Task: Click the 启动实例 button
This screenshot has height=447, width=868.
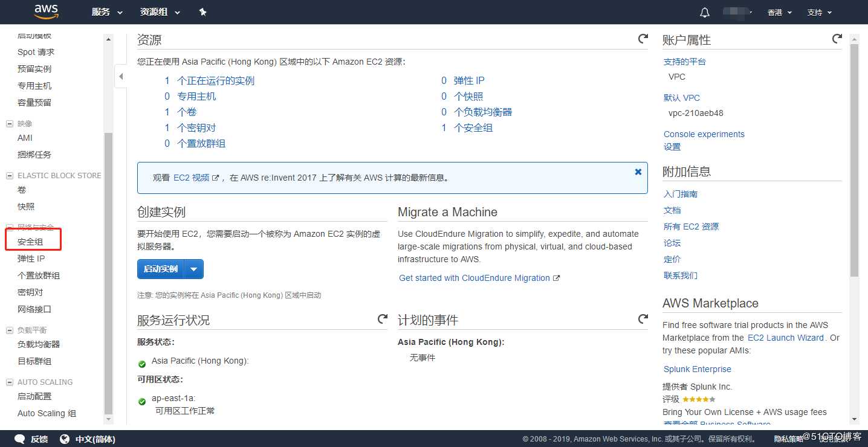Action: coord(161,269)
